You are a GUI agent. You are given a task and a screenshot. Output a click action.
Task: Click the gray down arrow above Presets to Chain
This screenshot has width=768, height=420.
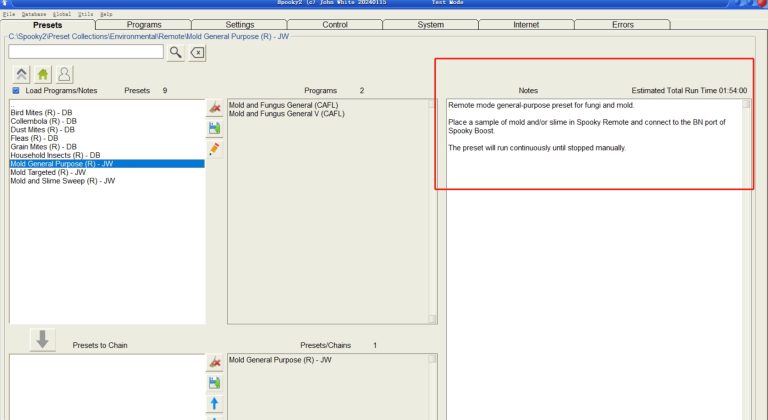42,339
